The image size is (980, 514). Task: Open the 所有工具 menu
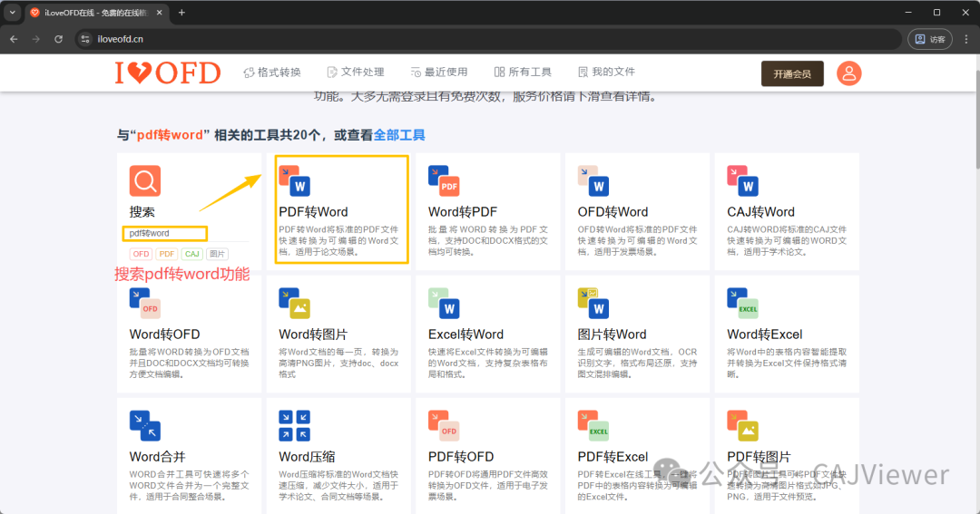click(x=523, y=73)
